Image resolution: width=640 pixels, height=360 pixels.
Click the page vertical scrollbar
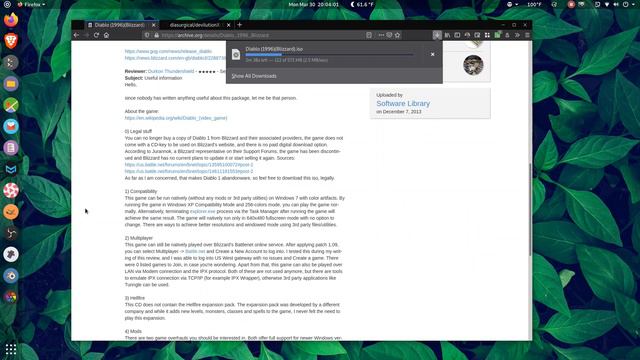tap(530, 210)
